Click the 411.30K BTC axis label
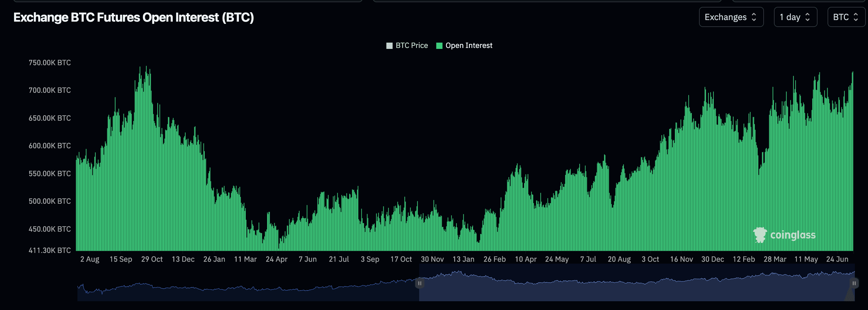The width and height of the screenshot is (868, 310). tap(50, 250)
